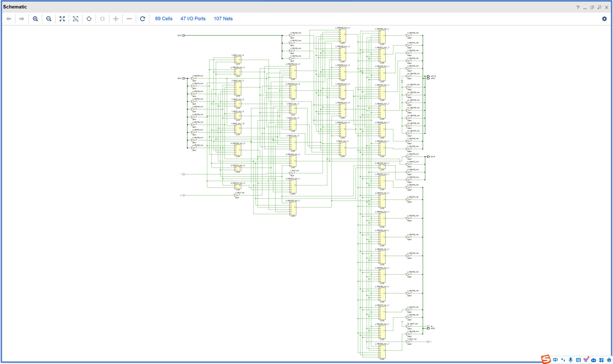613x364 pixels.
Task: Activate the Select Area tool
Action: (76, 19)
